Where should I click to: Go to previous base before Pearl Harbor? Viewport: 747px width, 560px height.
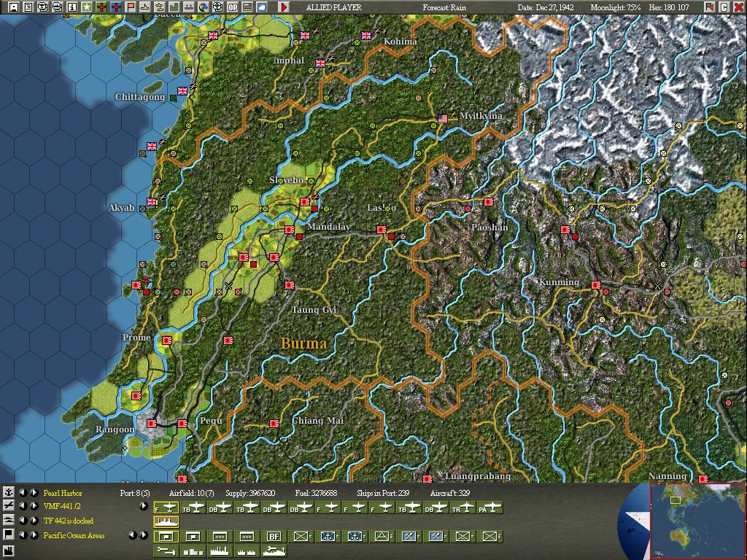pyautogui.click(x=23, y=493)
